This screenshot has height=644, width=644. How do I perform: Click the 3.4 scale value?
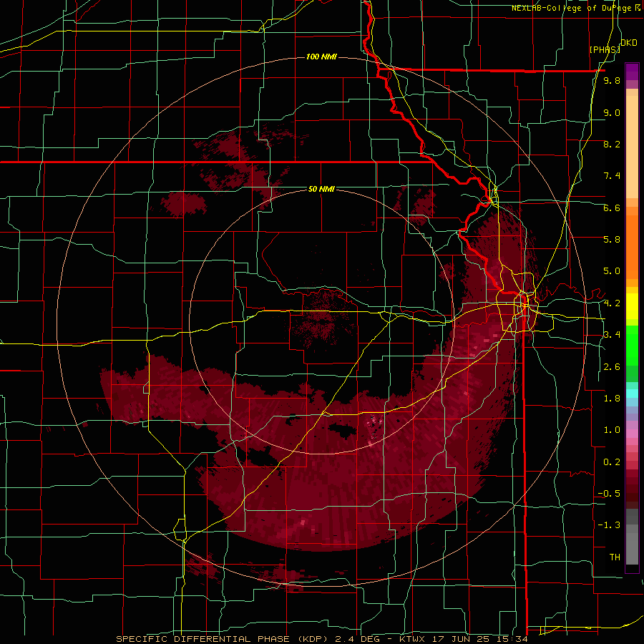pyautogui.click(x=612, y=335)
